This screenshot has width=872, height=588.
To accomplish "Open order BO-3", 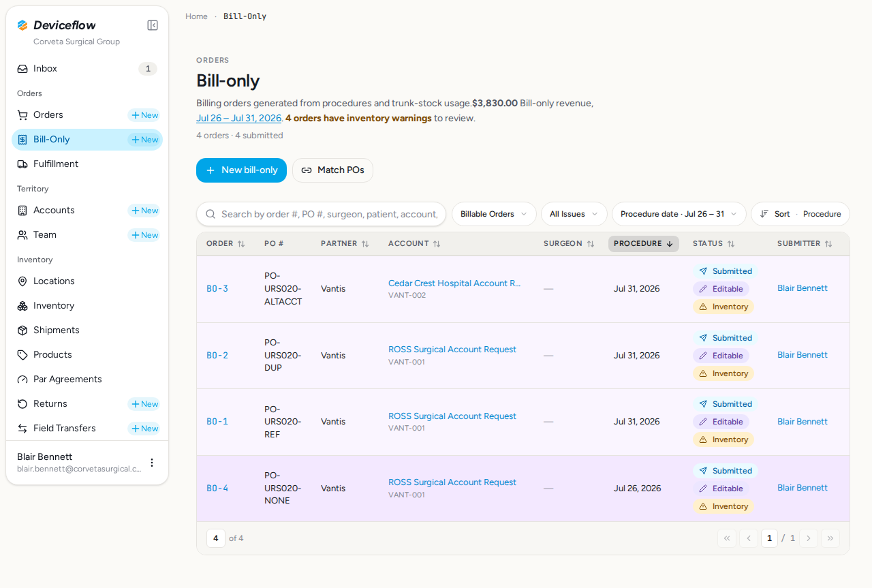I will pyautogui.click(x=217, y=289).
